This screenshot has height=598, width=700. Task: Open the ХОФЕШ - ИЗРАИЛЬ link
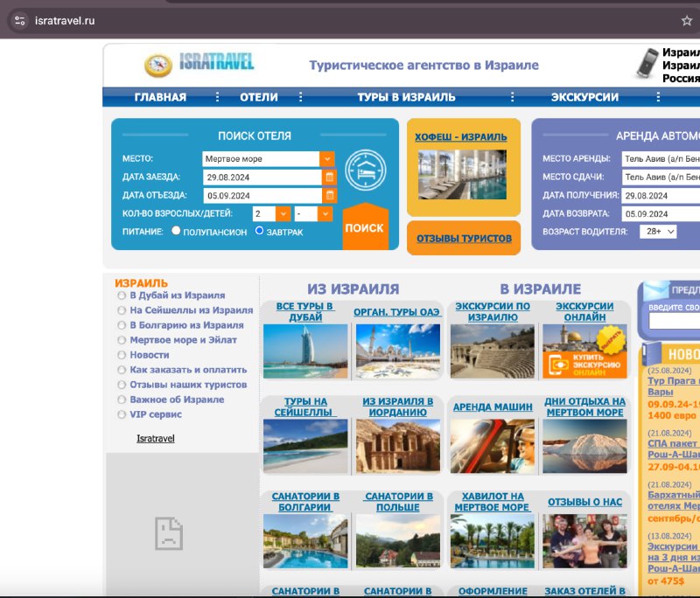(x=461, y=137)
